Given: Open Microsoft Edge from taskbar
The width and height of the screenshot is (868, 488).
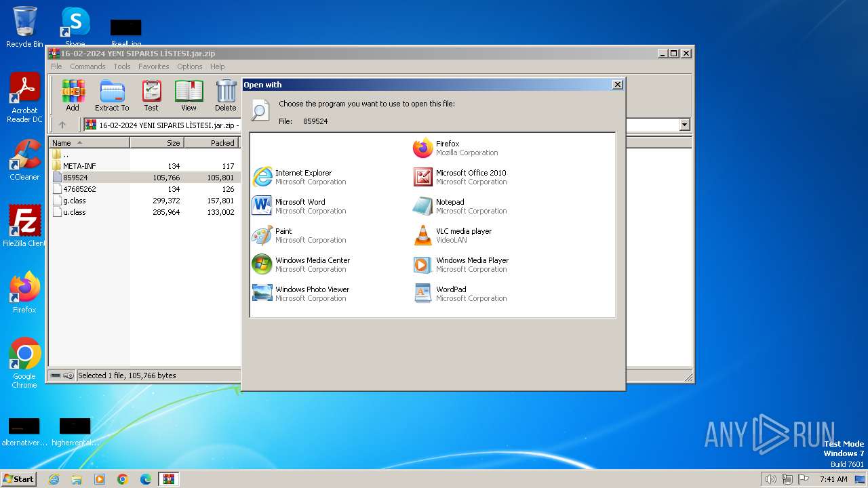Looking at the screenshot, I should 146,479.
